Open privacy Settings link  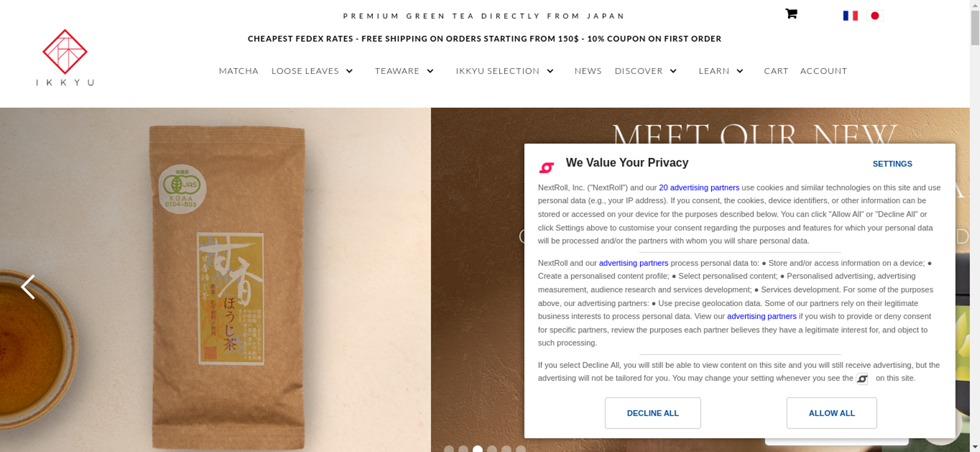coord(892,164)
